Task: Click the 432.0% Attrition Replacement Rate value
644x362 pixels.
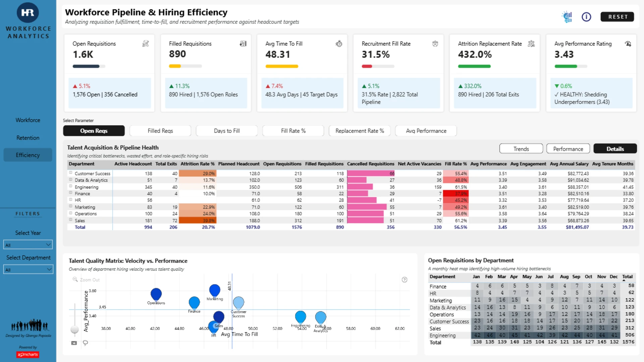Action: point(475,54)
